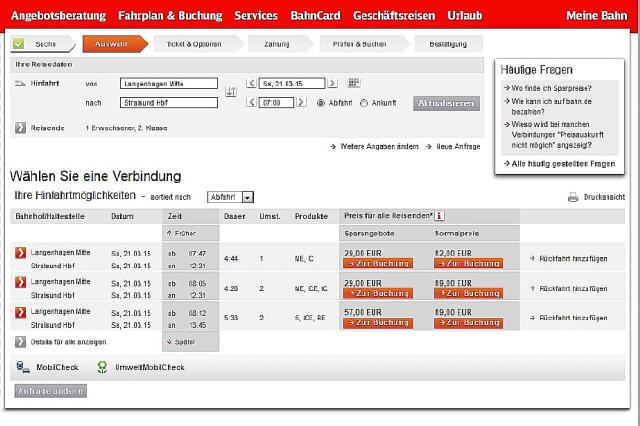Add return trip for the 07:47 connection
Screen dimensions: 640x426
pos(568,258)
